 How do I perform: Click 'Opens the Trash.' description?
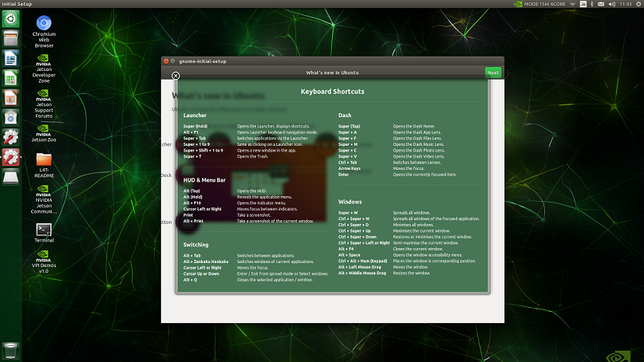point(252,156)
